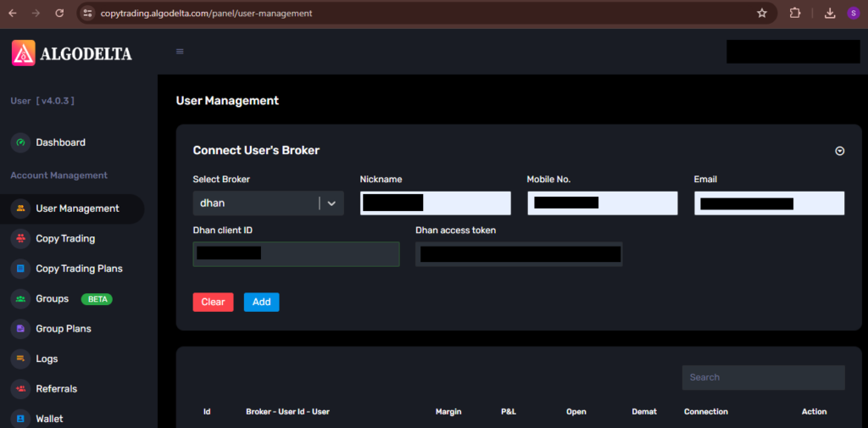Viewport: 868px width, 428px height.
Task: Click the Logs sidebar icon
Action: pos(20,359)
